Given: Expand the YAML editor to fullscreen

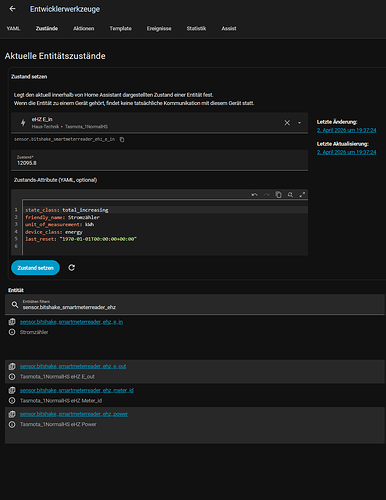Looking at the screenshot, I should click(302, 195).
